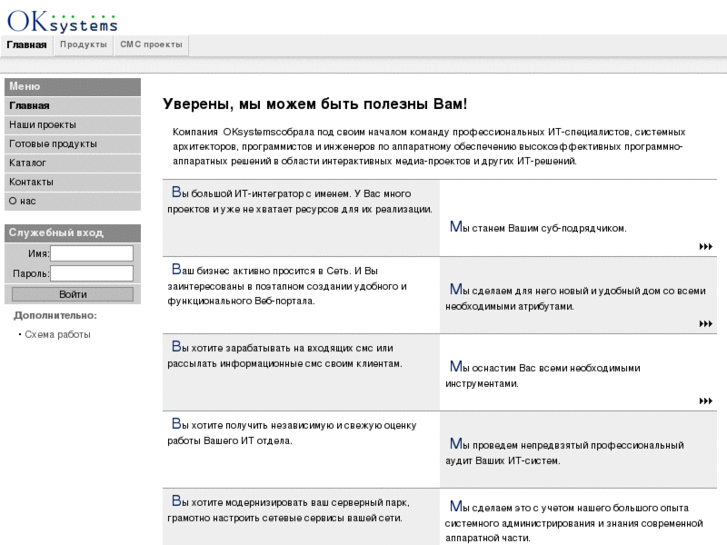Click text 'Вы большой ИТ-интегратор с именем'
Screen dimensions: 727x545
click(x=261, y=192)
